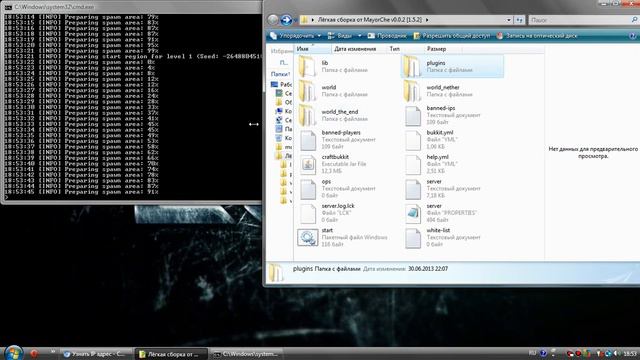Select the banned-players text file icon
This screenshot has width=640, height=360.
pyautogui.click(x=308, y=140)
